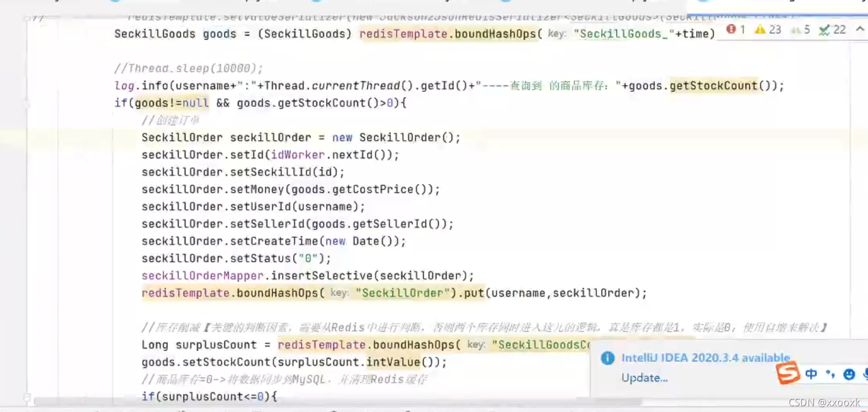Screen dimensions: 868x412
Task: Click the blue info notification icon
Action: 608,358
